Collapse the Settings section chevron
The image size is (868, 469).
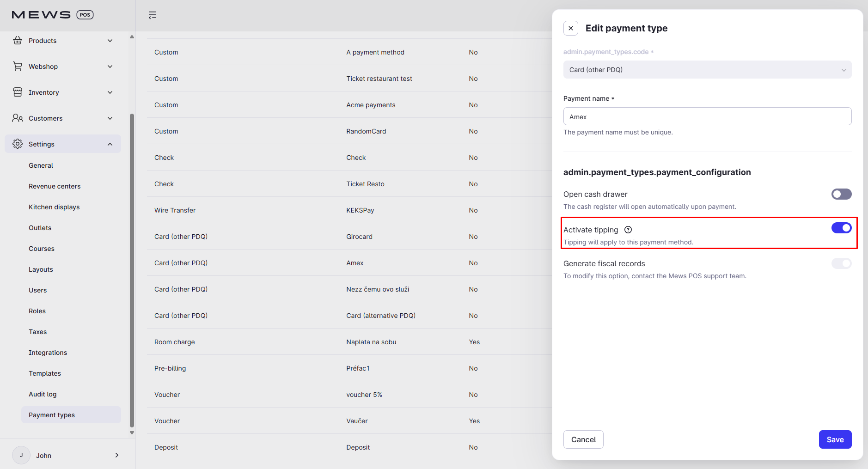click(110, 144)
